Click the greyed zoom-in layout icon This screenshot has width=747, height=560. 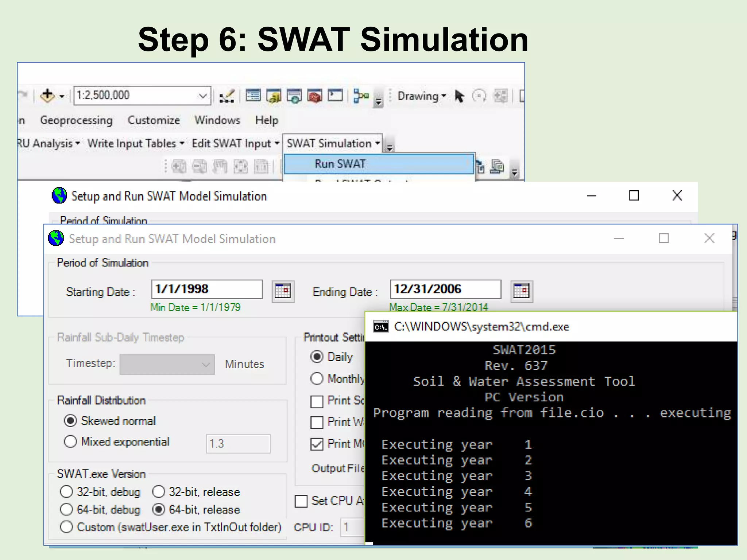coord(178,167)
